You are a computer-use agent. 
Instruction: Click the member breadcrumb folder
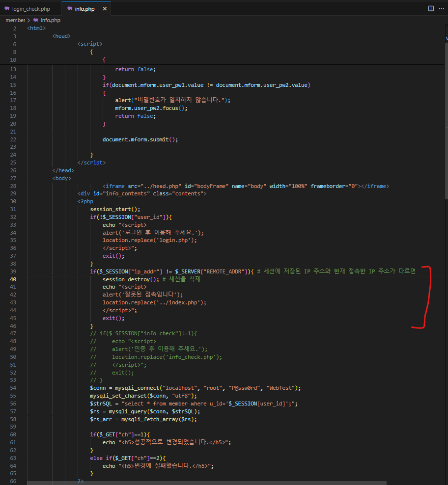tap(15, 20)
